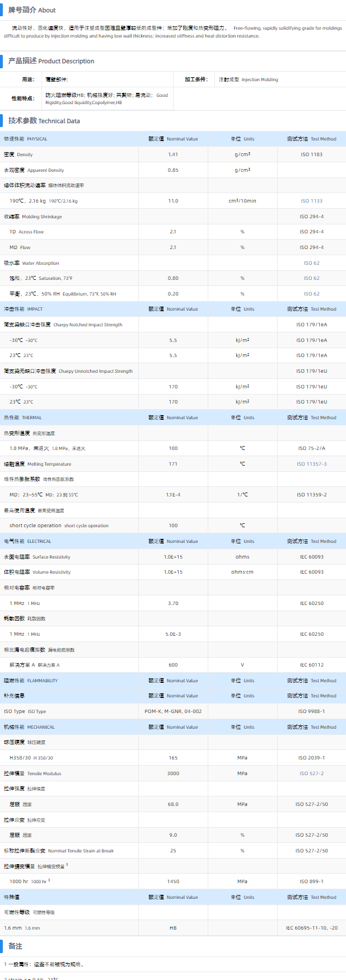
Task: Select the ball hardness value 165
Action: coord(173,758)
